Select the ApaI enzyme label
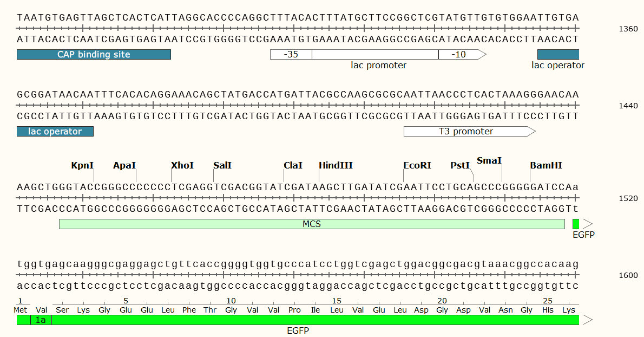 click(x=124, y=165)
